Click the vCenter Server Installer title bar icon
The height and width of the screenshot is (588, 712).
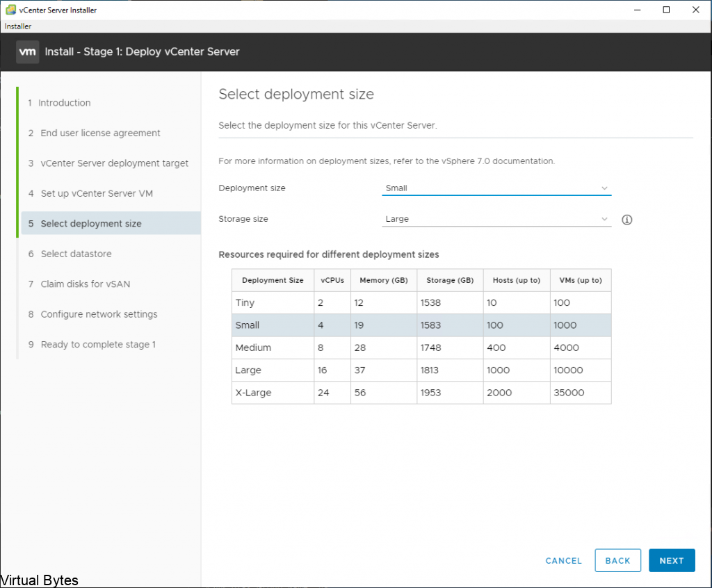pyautogui.click(x=10, y=10)
